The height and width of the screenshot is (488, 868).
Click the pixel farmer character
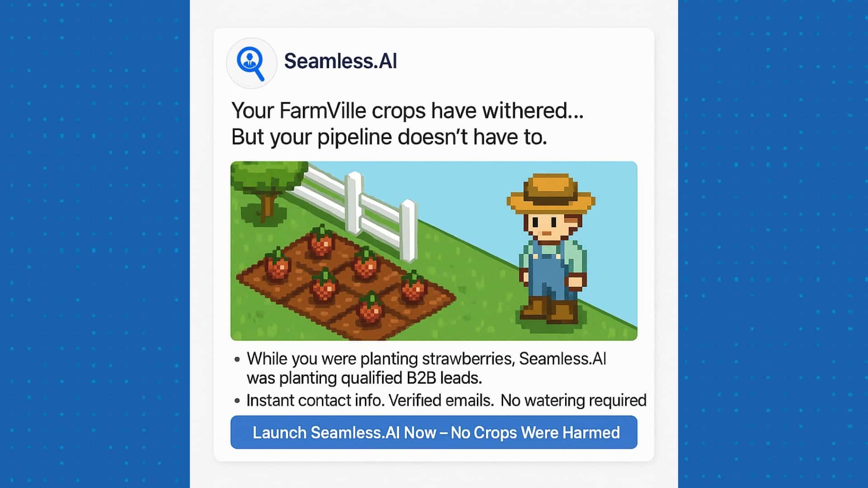click(551, 249)
